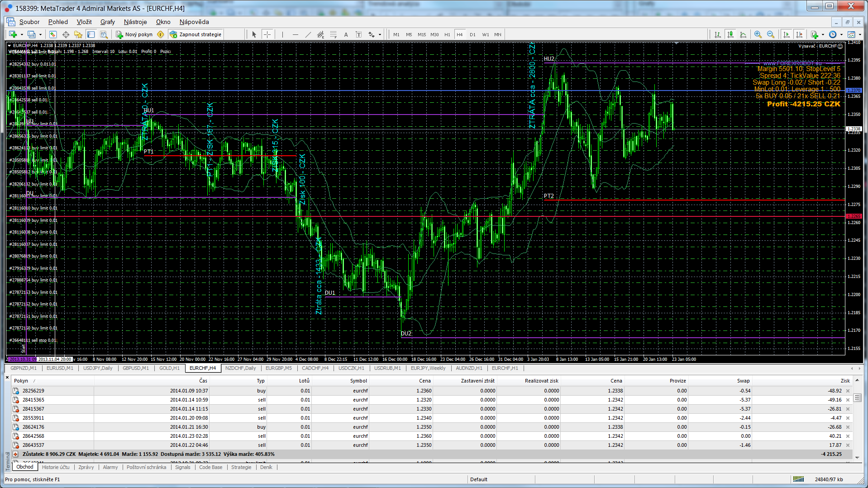Viewport: 868px width, 488px height.
Task: Select the Fibonacci Retracement tool
Action: [334, 34]
